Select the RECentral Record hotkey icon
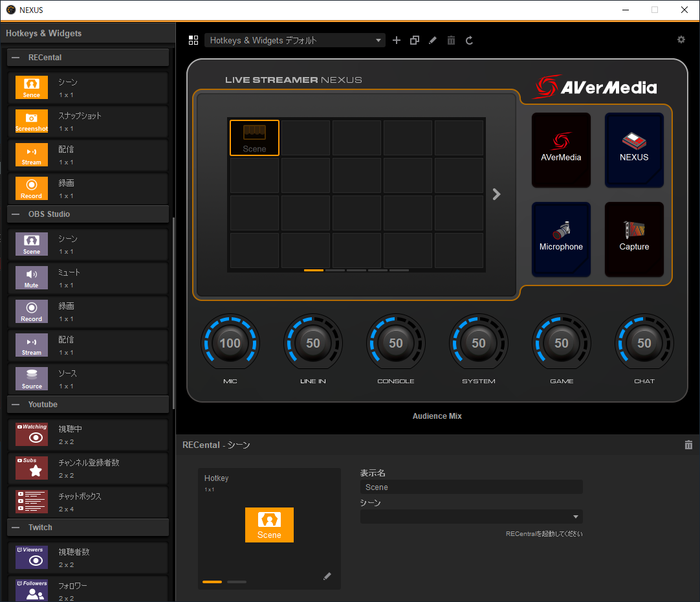 point(31,188)
